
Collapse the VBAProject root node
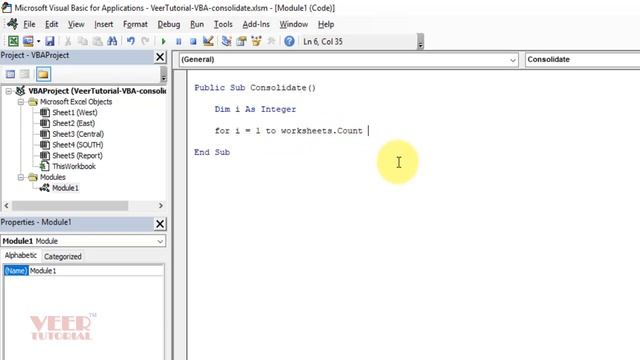click(9, 91)
